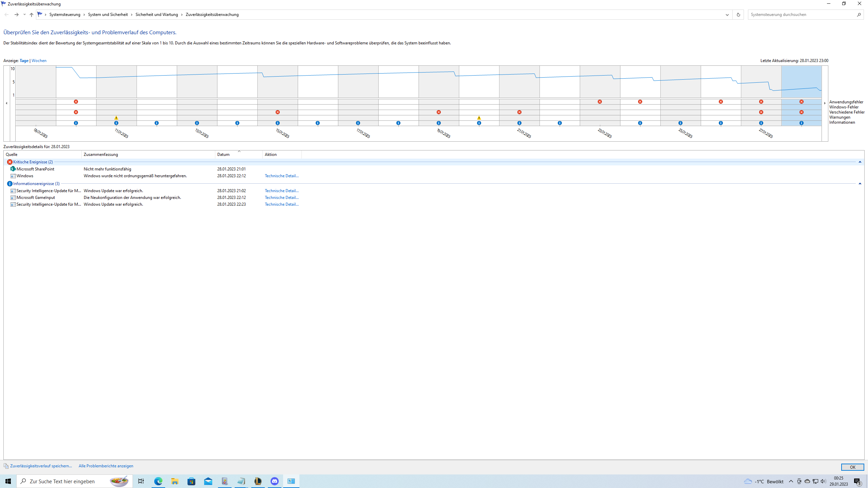868x488 pixels.
Task: Click the information icon on 25.01.2023
Action: (680, 123)
